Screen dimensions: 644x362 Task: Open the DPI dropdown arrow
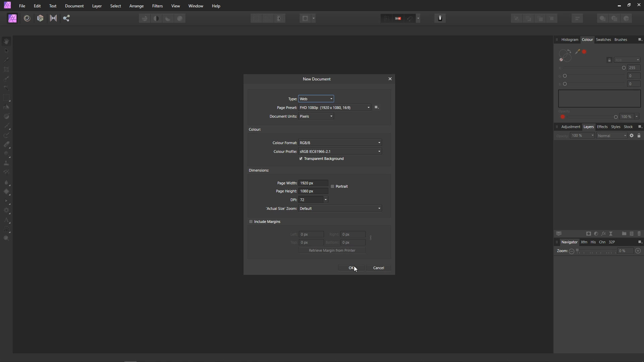pyautogui.click(x=325, y=200)
